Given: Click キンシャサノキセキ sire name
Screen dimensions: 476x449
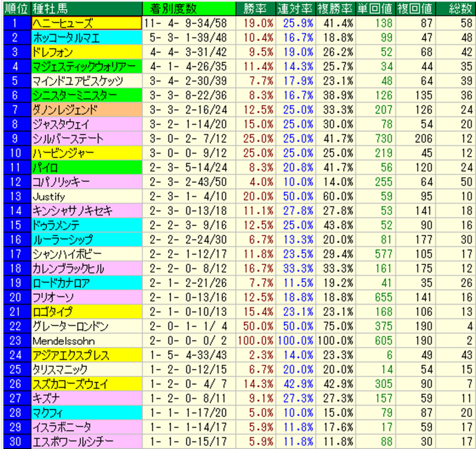Looking at the screenshot, I should coord(87,211).
